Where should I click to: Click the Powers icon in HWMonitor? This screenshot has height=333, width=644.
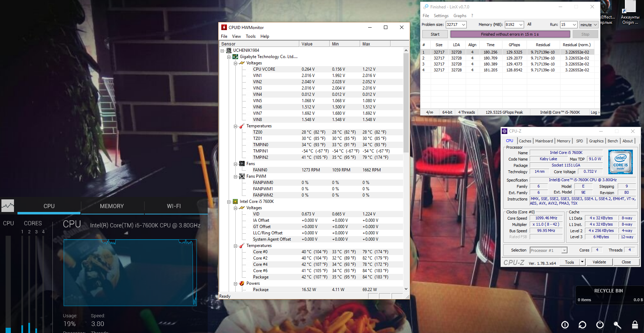point(242,283)
